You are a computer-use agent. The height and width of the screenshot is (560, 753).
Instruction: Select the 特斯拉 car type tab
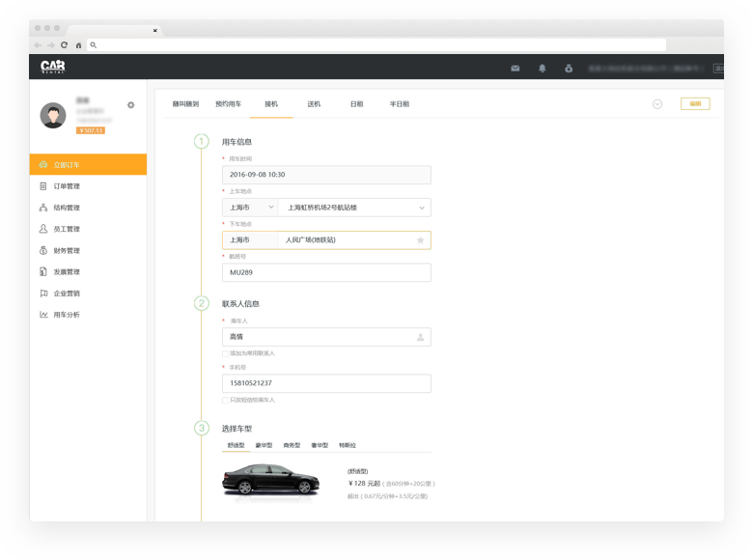pyautogui.click(x=348, y=445)
